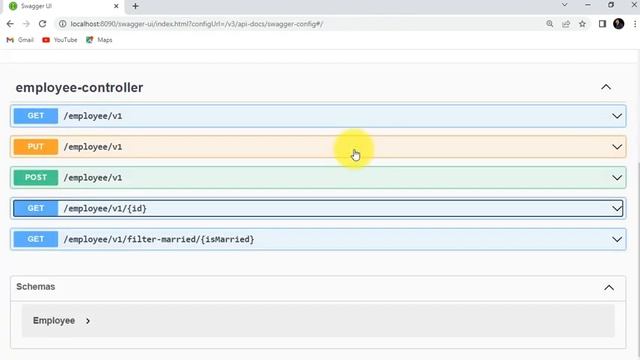This screenshot has width=640, height=360.
Task: Click the browser forward arrow
Action: click(26, 24)
